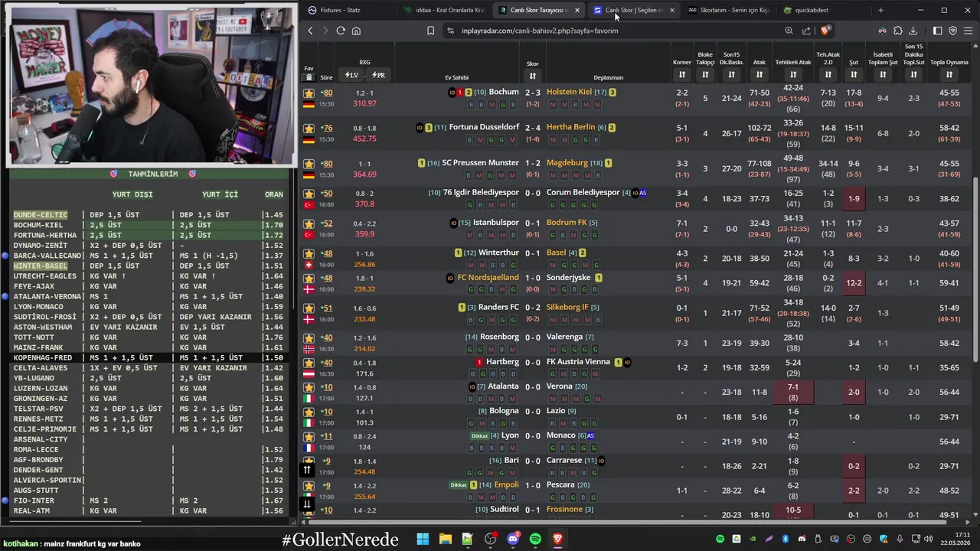Toggle favorite star for FC Nordsjaelland
Viewport: 980px width, 551px height.
click(x=309, y=279)
